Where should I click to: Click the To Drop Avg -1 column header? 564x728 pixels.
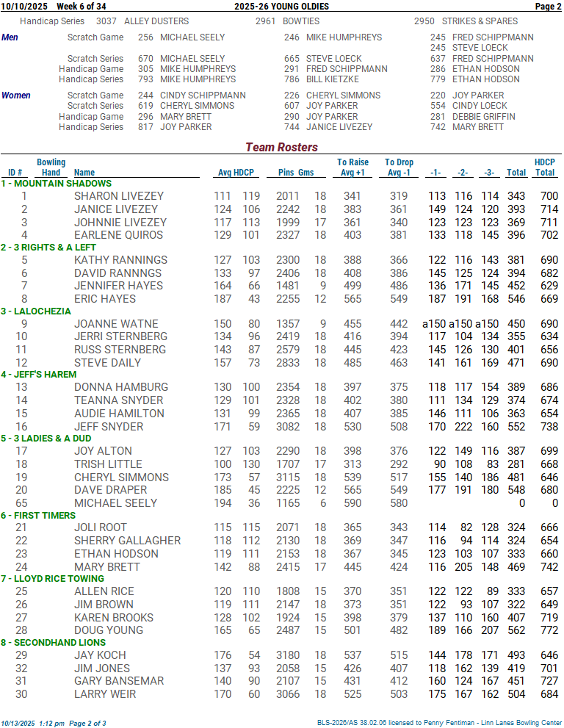coord(399,167)
